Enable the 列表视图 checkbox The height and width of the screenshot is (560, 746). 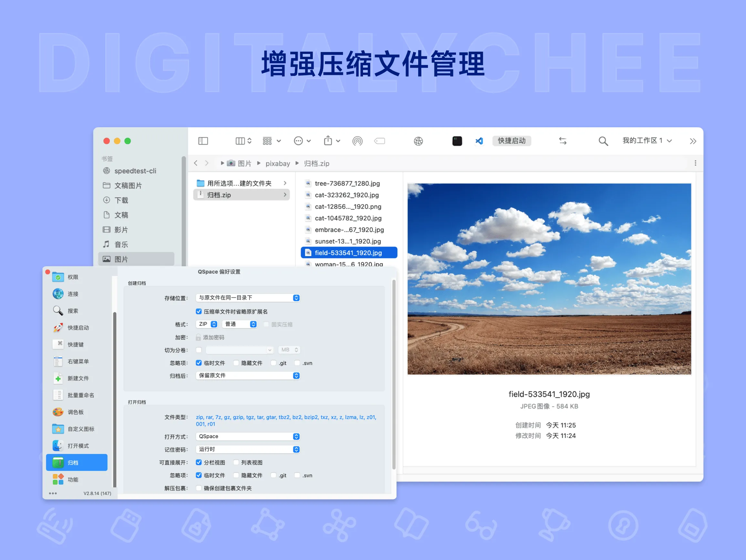coord(236,462)
